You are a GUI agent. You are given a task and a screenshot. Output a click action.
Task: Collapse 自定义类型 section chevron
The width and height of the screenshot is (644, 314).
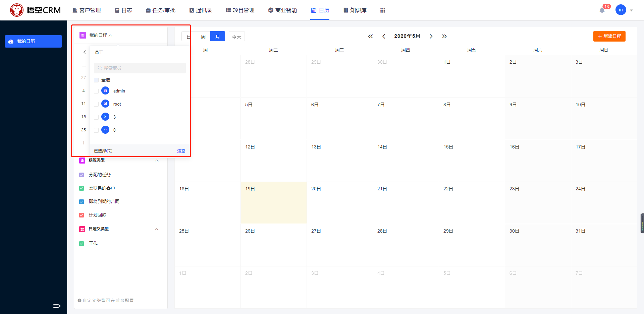(157, 229)
